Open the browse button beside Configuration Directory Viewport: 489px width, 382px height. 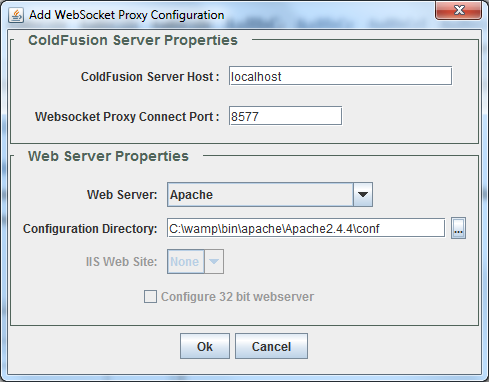[x=458, y=228]
